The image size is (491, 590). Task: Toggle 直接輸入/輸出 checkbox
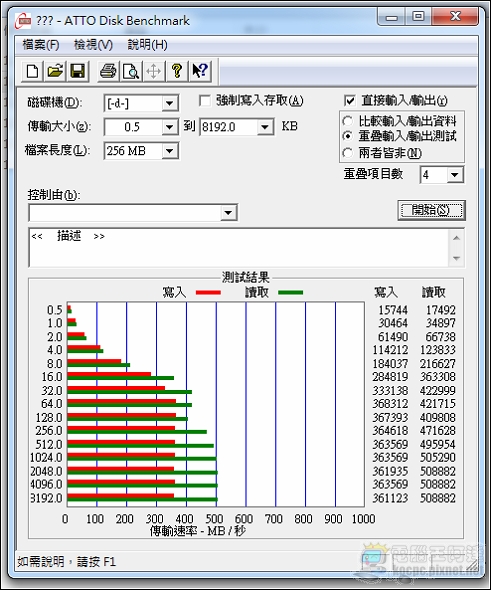[x=350, y=100]
